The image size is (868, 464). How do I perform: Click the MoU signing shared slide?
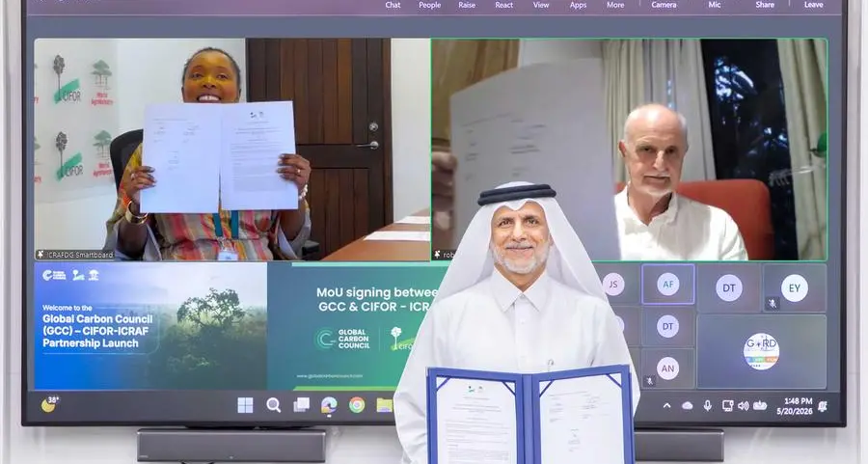pyautogui.click(x=354, y=326)
